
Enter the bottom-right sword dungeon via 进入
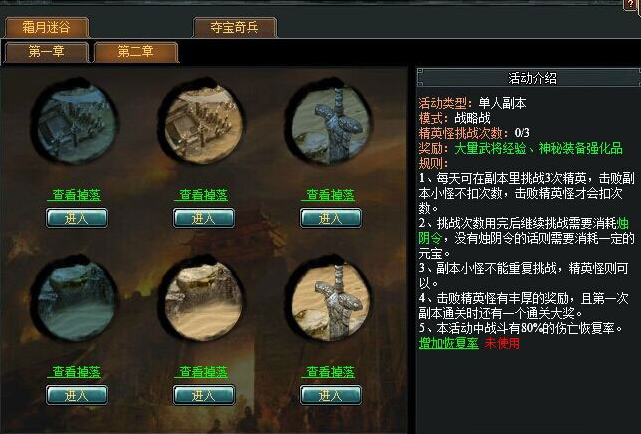(331, 395)
